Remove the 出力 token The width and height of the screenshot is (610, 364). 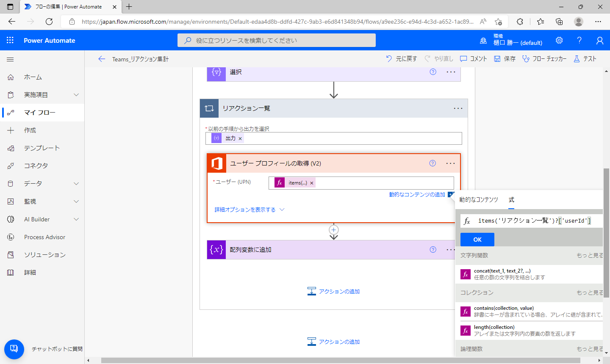pos(240,138)
